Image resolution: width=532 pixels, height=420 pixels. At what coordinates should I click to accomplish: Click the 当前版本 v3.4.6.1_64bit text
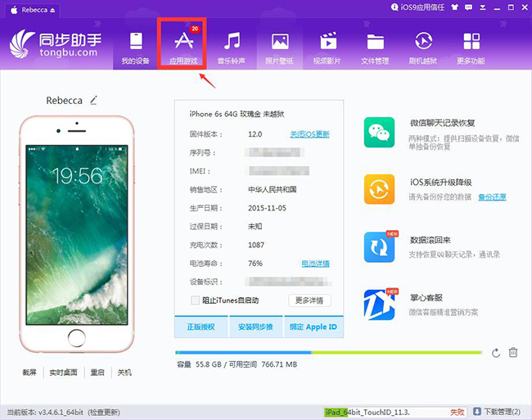coord(45,412)
